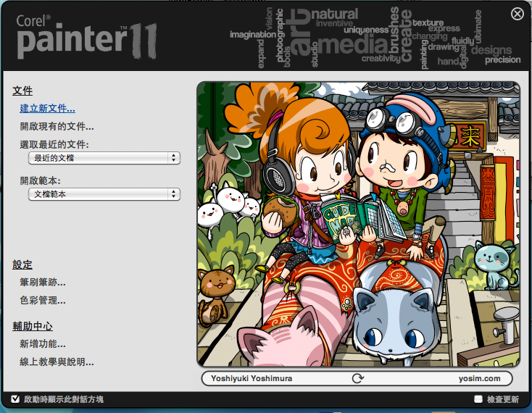Click the 開啟範本: label

tap(40, 180)
